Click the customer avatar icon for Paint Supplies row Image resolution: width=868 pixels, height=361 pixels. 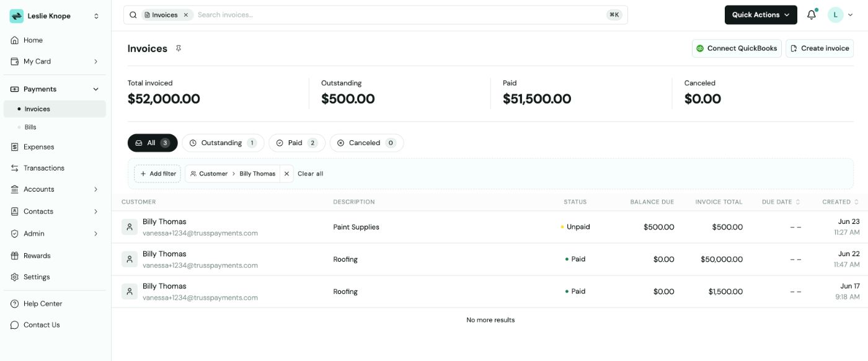tap(130, 227)
